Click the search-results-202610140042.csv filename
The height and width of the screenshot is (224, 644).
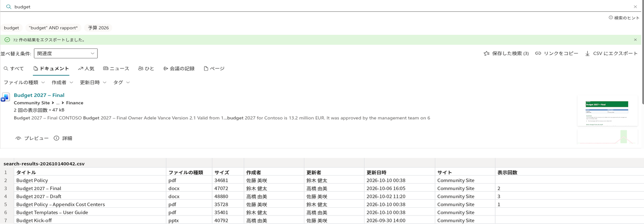[44, 164]
